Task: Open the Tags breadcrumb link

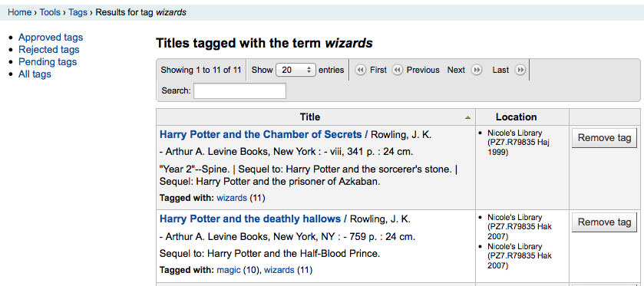Action: click(78, 12)
